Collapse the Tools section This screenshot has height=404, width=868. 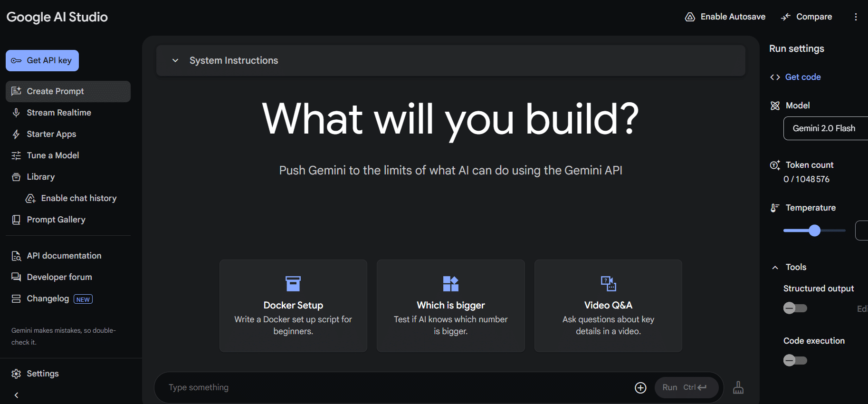[775, 268]
